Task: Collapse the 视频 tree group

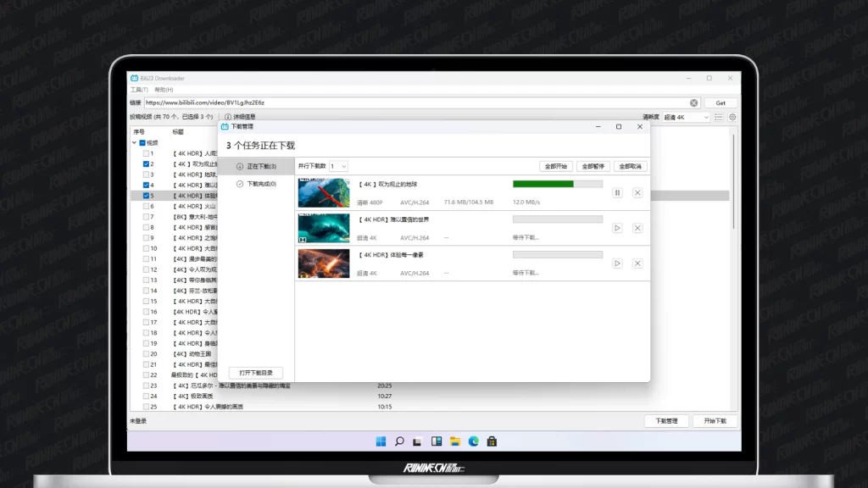Action: 134,143
